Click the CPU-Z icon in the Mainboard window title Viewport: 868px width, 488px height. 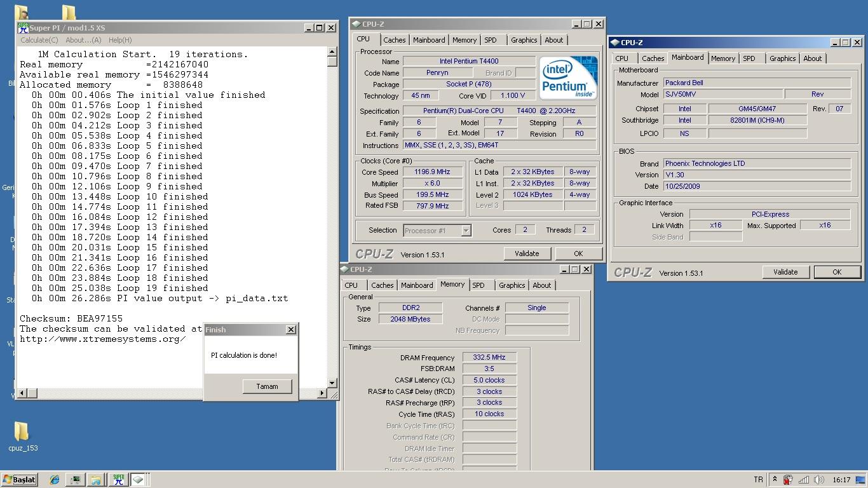[x=615, y=43]
